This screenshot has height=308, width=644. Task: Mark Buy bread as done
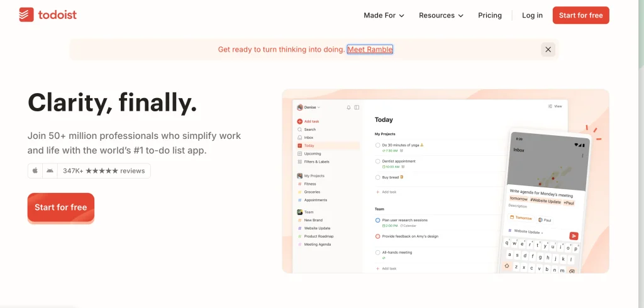coord(378,177)
